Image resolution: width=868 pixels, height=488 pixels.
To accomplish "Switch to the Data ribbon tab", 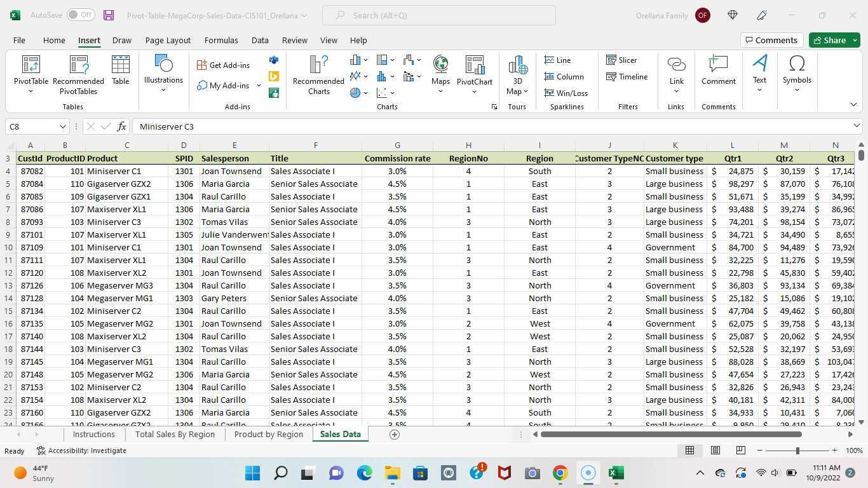I will point(259,40).
